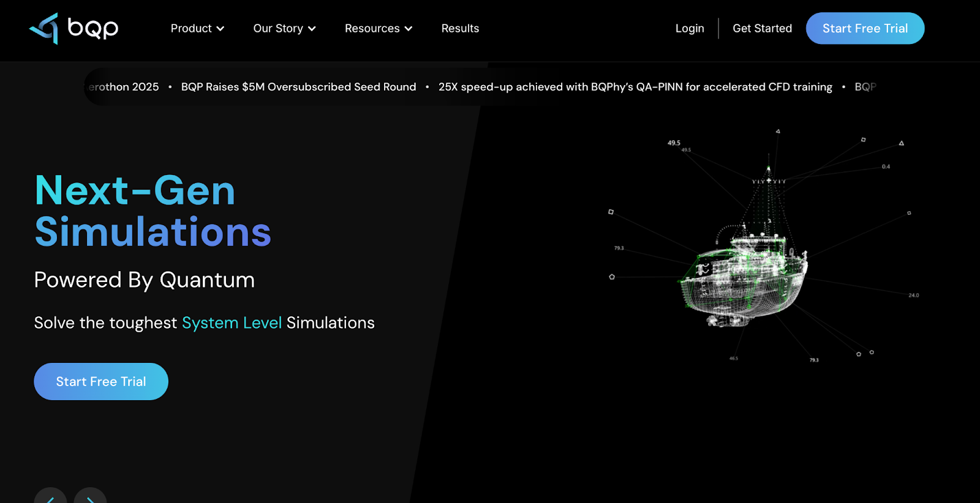Click the BQP logo in the header
The height and width of the screenshot is (503, 980).
(73, 28)
